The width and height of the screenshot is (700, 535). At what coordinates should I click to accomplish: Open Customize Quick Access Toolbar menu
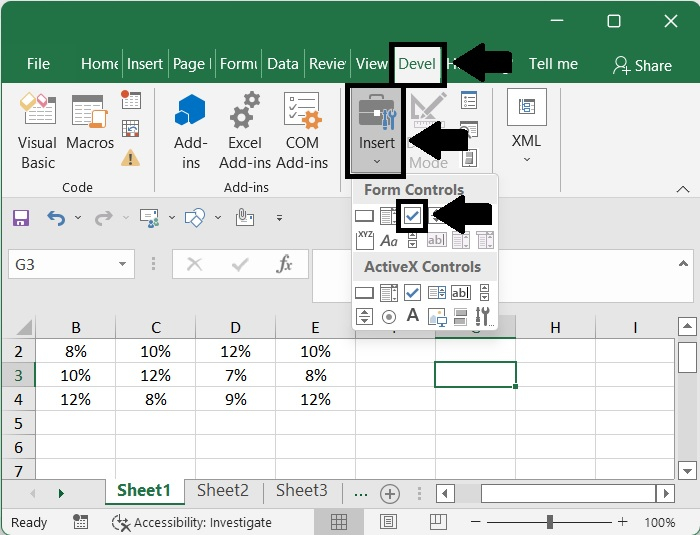tap(279, 218)
